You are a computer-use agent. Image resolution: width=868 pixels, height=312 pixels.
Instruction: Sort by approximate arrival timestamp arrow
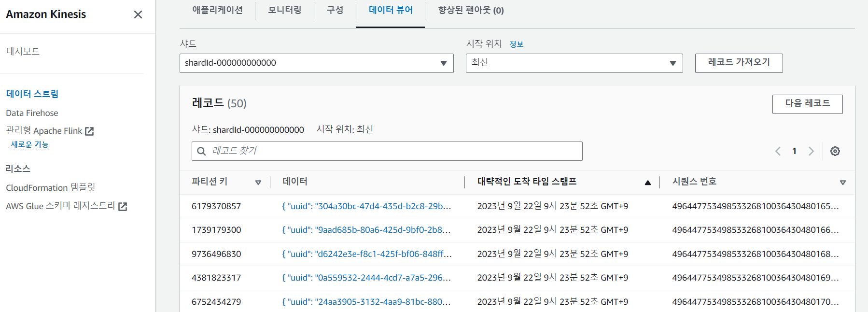click(648, 183)
